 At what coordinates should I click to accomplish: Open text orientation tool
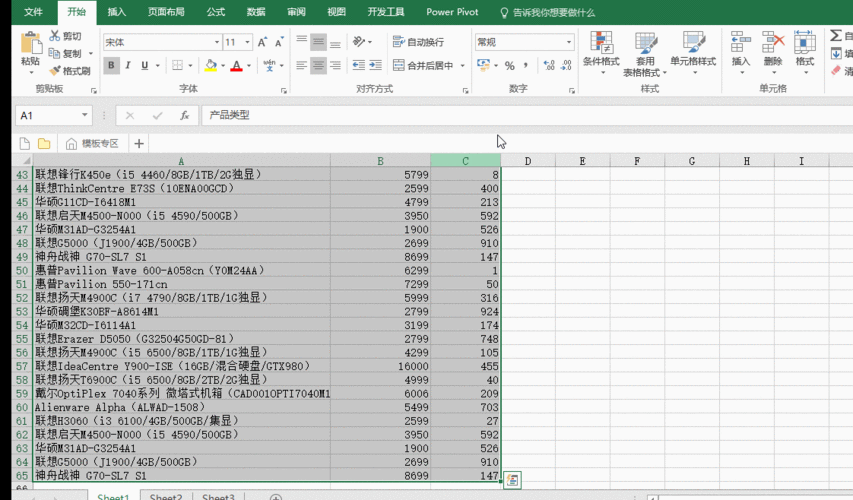click(358, 42)
